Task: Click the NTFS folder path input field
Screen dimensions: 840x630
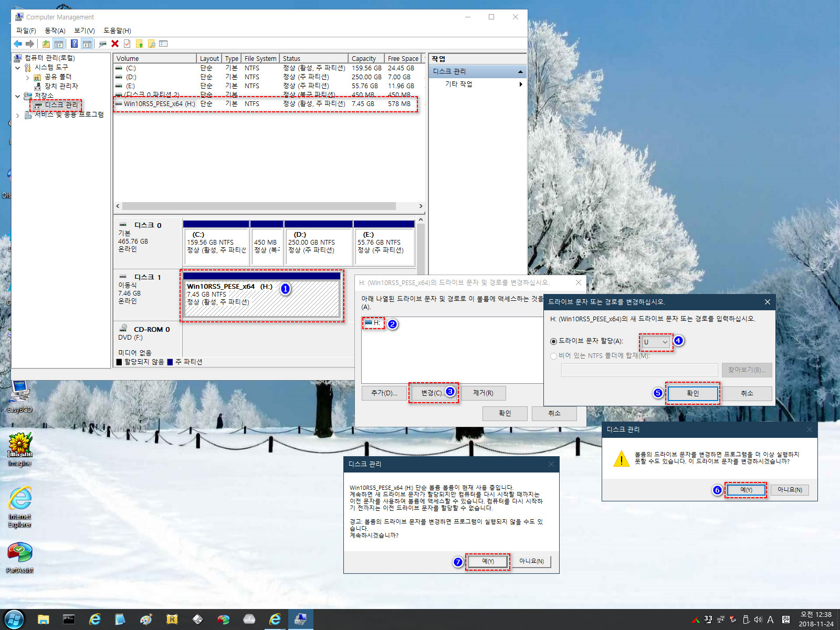Action: pyautogui.click(x=639, y=370)
